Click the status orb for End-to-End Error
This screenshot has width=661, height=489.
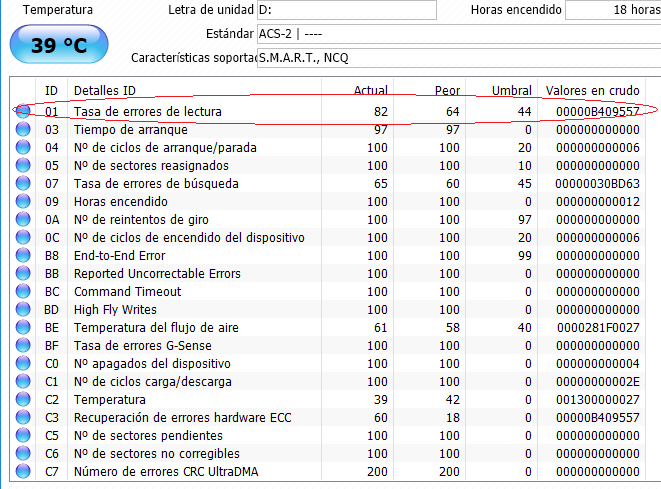pyautogui.click(x=23, y=255)
